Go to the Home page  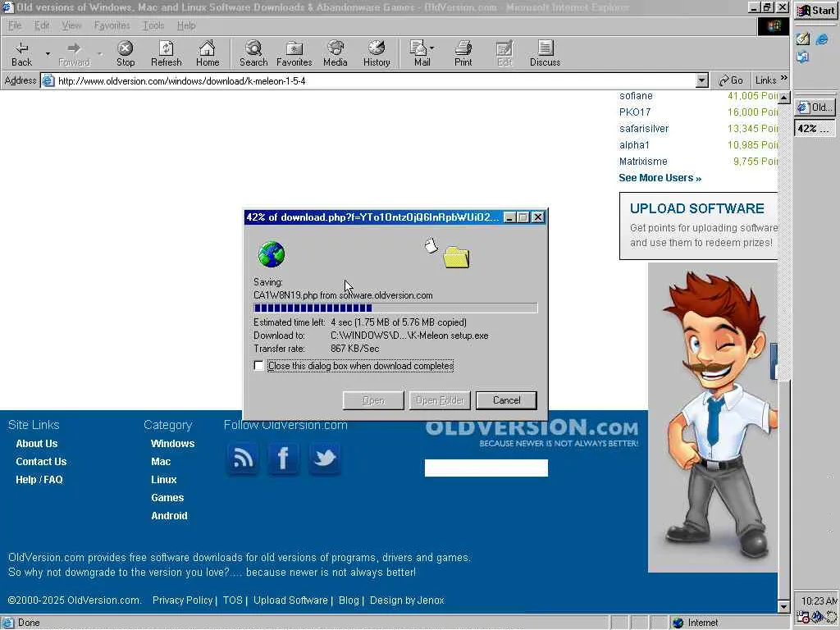(x=208, y=53)
